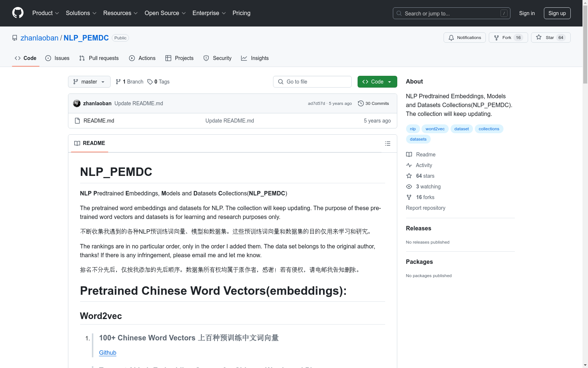Open the Github link under Chinese Word Vectors
This screenshot has width=588, height=368.
108,353
